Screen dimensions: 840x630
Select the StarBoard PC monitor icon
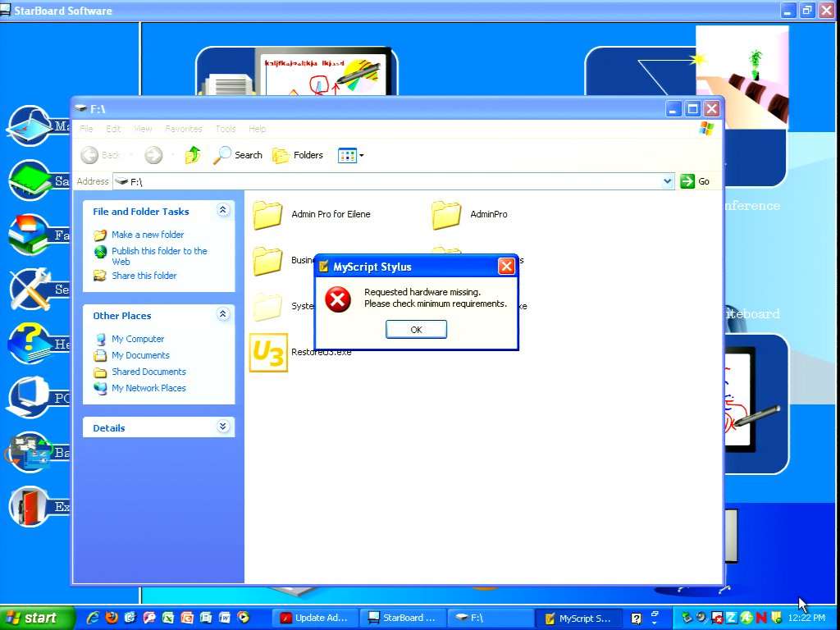(x=30, y=397)
